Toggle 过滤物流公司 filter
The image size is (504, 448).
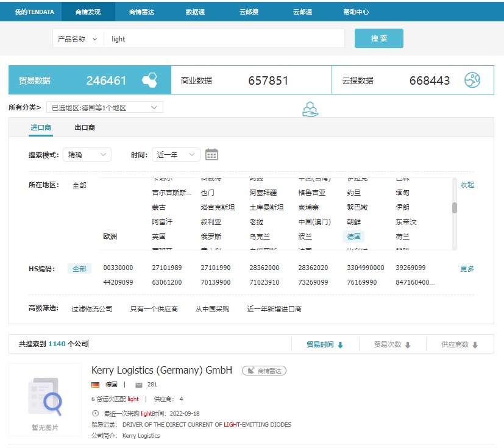(x=92, y=309)
